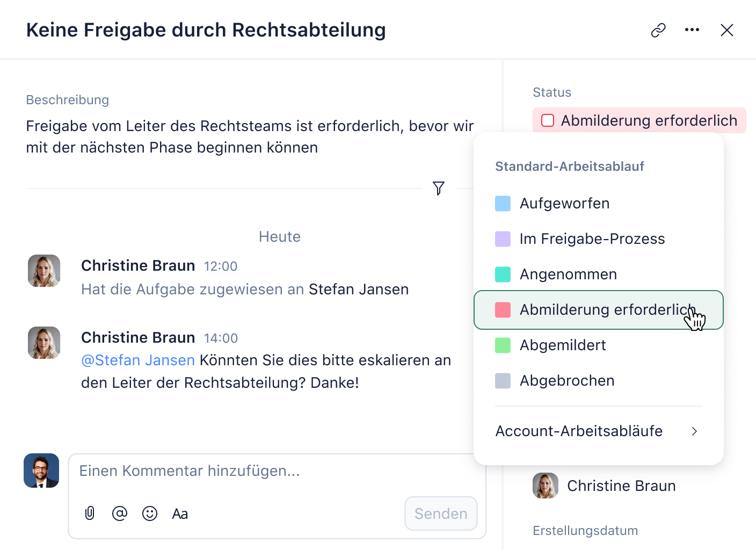The width and height of the screenshot is (756, 550).
Task: Insert a mention with the @ icon
Action: pos(120,513)
